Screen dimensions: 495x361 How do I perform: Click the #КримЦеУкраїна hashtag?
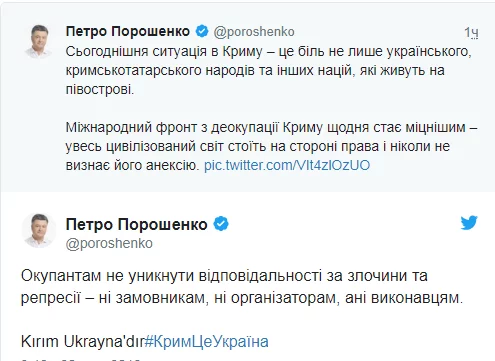(206, 342)
